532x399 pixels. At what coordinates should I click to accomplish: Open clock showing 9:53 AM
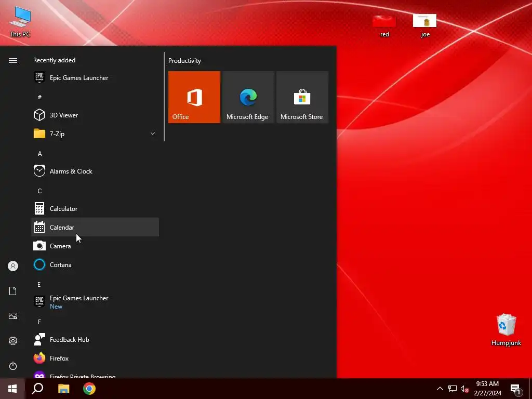(487, 389)
